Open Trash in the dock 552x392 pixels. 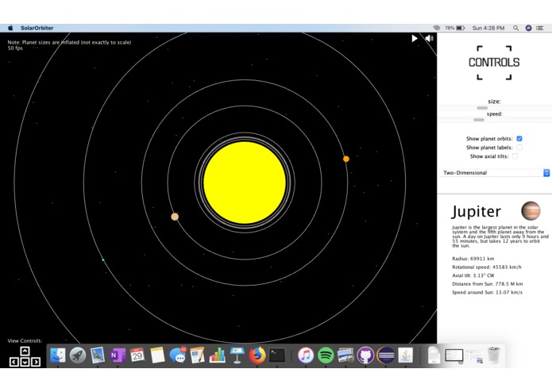tap(494, 355)
